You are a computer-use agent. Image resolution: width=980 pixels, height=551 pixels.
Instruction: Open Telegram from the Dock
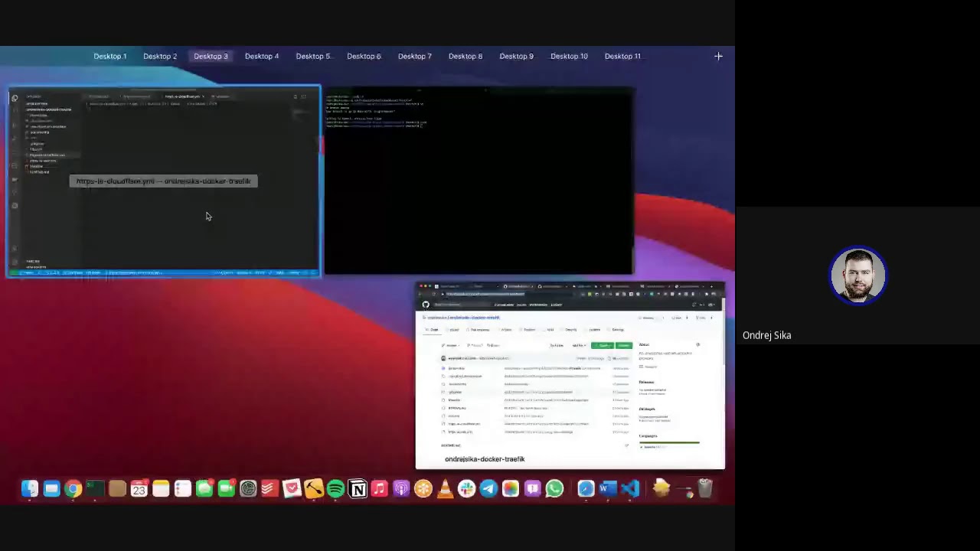point(488,488)
